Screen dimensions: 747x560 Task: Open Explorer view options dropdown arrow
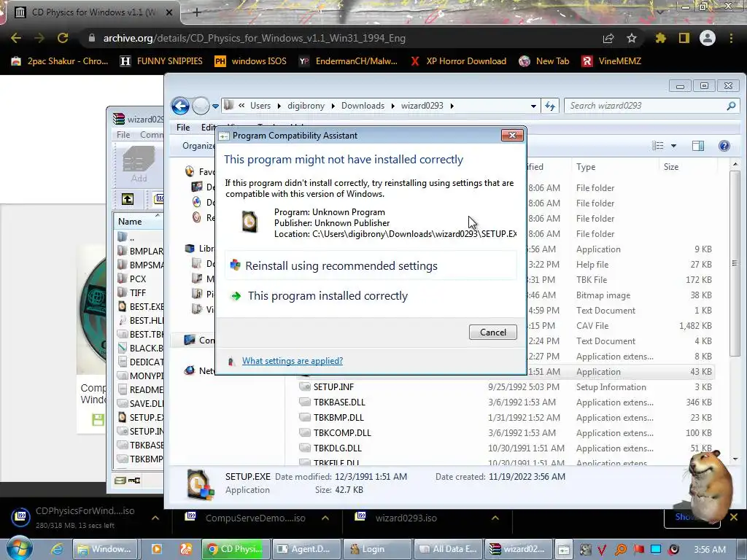click(x=673, y=146)
